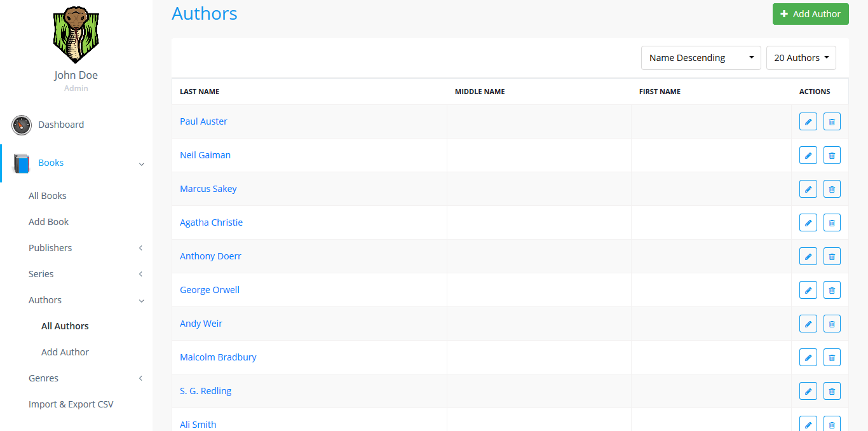This screenshot has height=431, width=868.
Task: Go to Import & Export CSV
Action: tap(71, 404)
